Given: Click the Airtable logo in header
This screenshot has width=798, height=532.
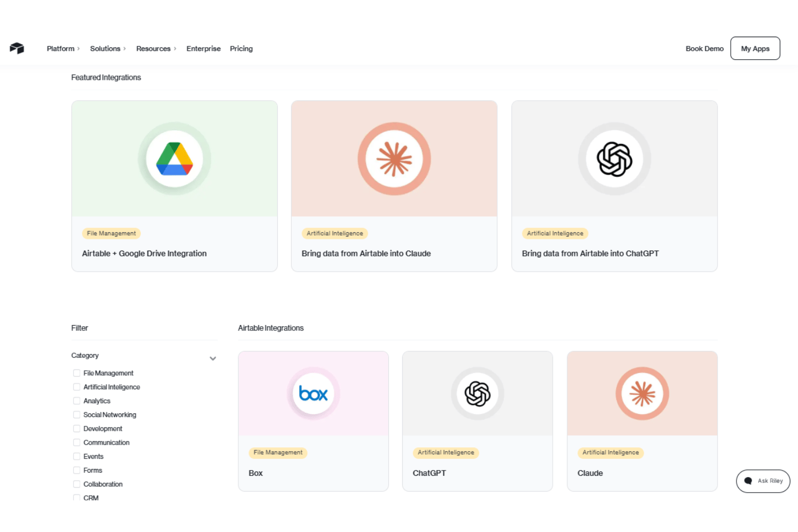Looking at the screenshot, I should tap(17, 49).
